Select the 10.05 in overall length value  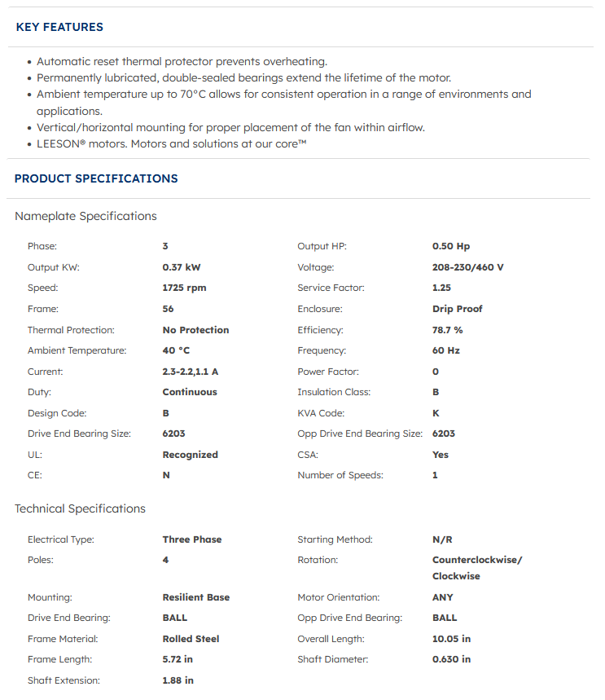click(x=451, y=639)
